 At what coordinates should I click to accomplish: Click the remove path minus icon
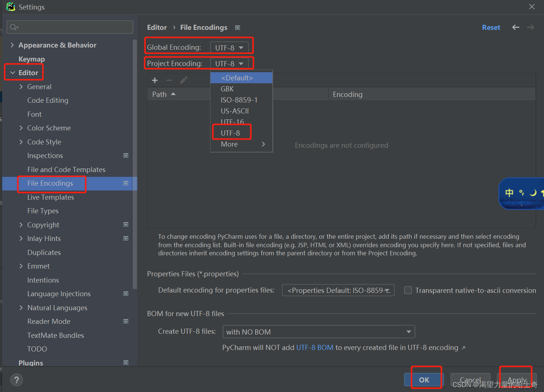click(x=169, y=80)
